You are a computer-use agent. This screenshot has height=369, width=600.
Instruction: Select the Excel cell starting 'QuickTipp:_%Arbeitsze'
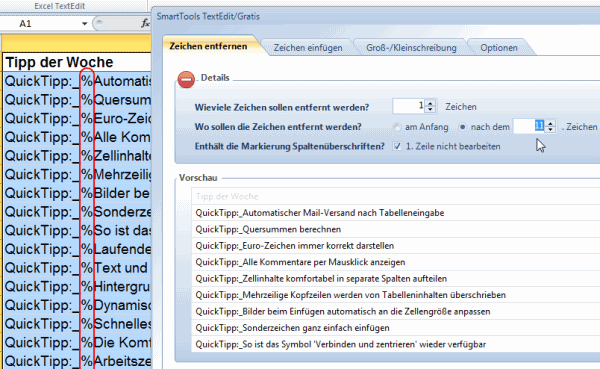click(77, 361)
